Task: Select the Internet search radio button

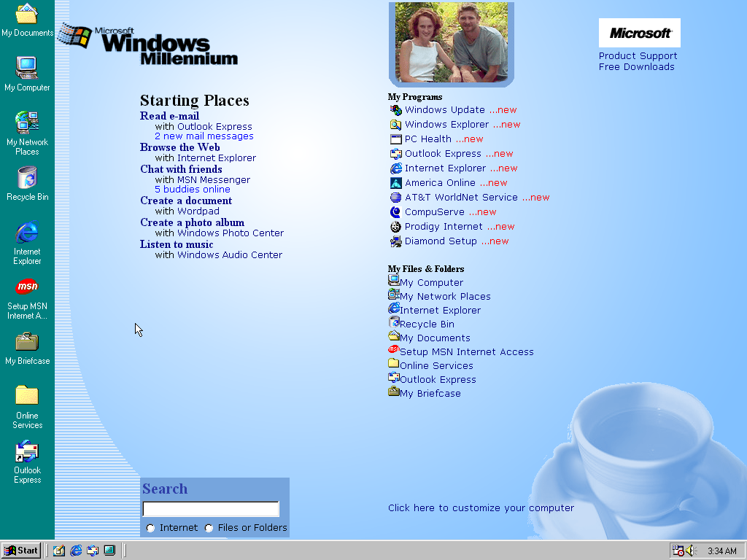Action: point(151,528)
